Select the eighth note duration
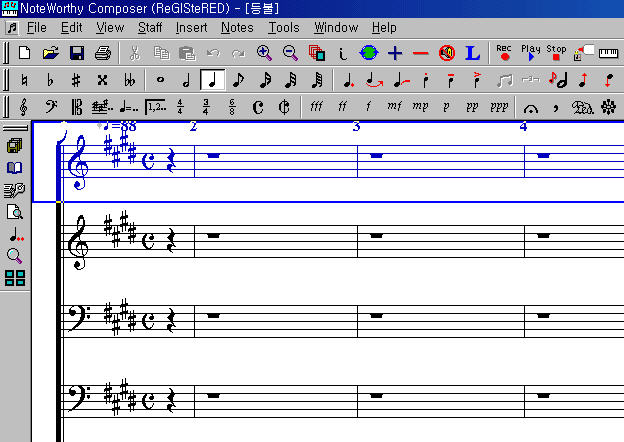 point(238,79)
